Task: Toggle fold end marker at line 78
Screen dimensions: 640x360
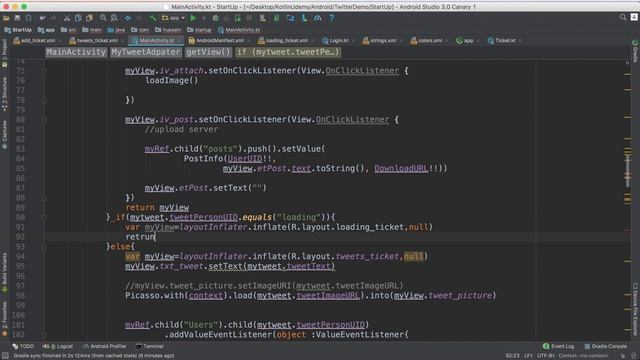Action: (x=44, y=100)
